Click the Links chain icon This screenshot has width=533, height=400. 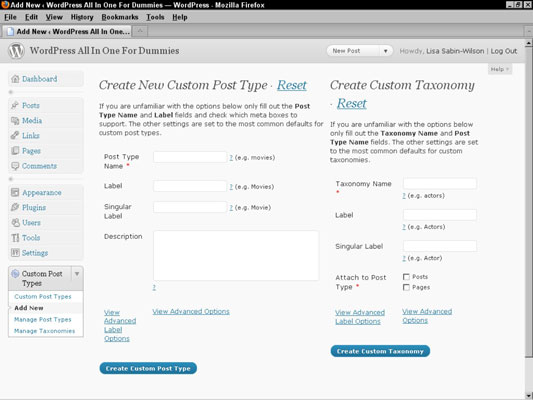click(15, 135)
